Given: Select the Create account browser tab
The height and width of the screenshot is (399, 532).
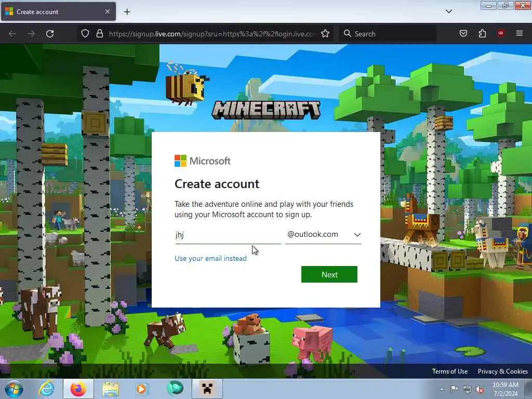Looking at the screenshot, I should [x=58, y=11].
